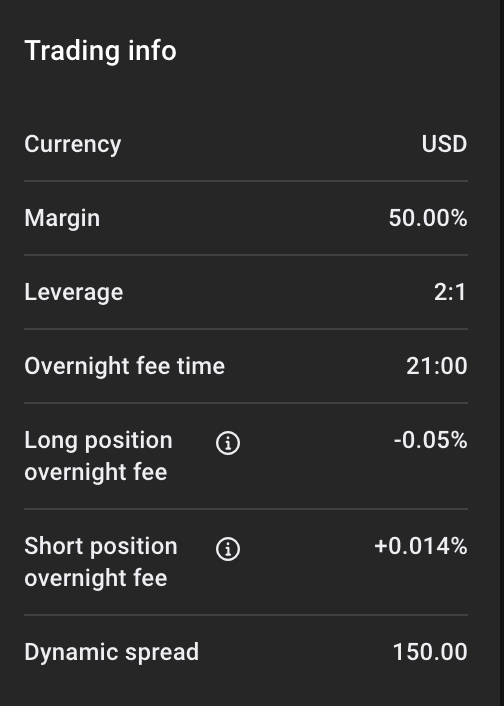Click the Long position overnight fee label
Screen dimensions: 504x706
98,456
